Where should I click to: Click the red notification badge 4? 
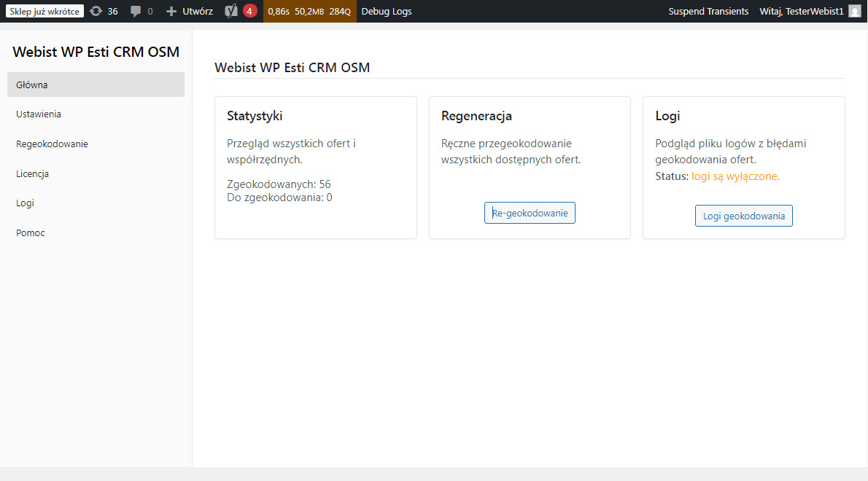point(249,12)
